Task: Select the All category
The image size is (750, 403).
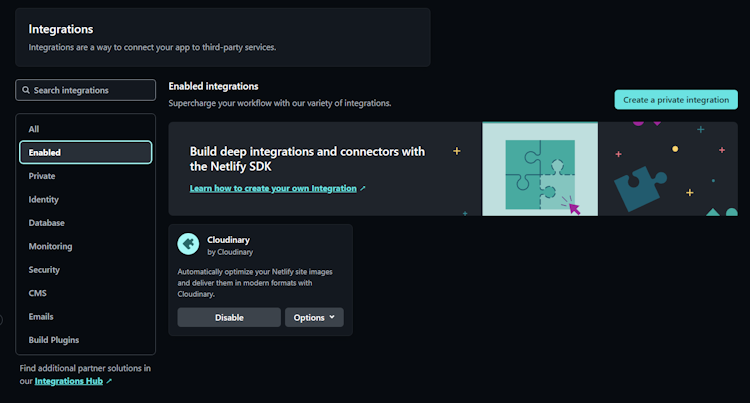Action: pyautogui.click(x=86, y=129)
